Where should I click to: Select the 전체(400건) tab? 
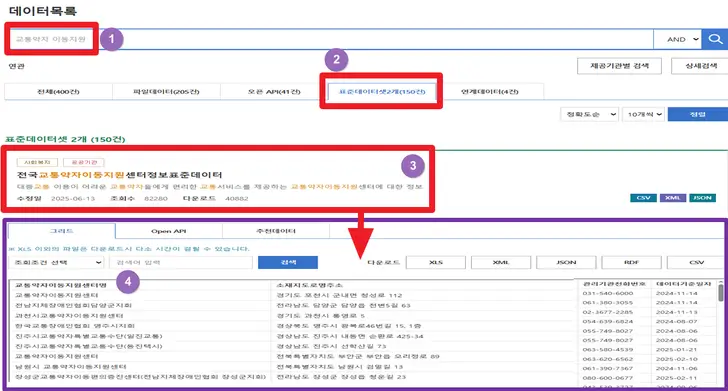pos(58,91)
